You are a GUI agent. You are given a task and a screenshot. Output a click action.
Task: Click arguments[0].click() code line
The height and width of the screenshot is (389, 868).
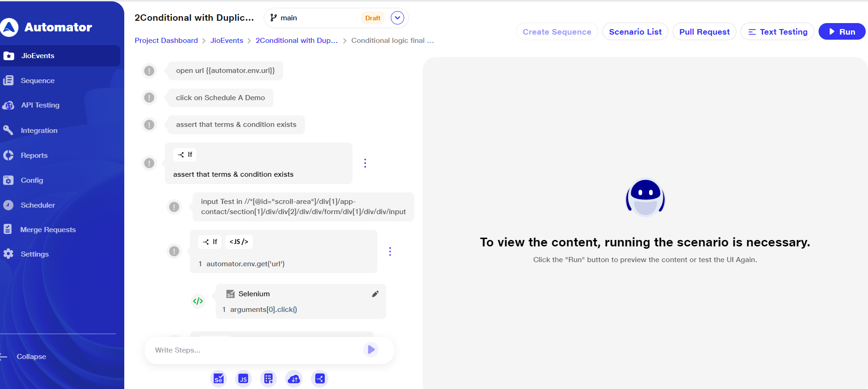(263, 310)
